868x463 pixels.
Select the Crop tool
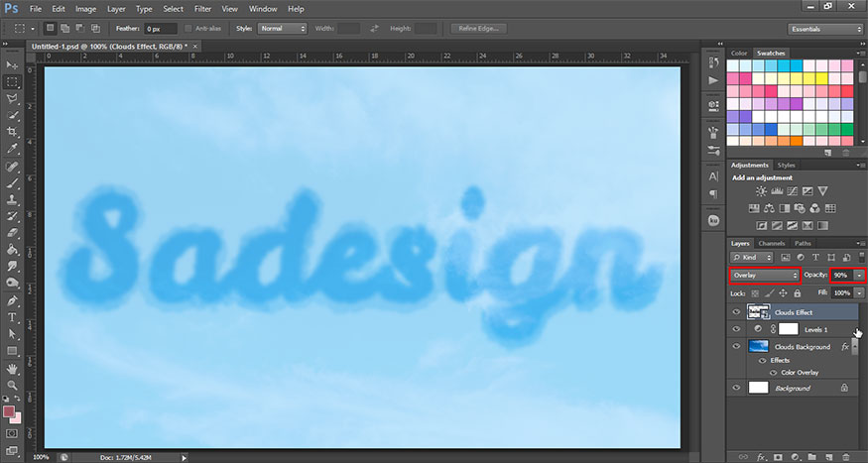coord(14,131)
